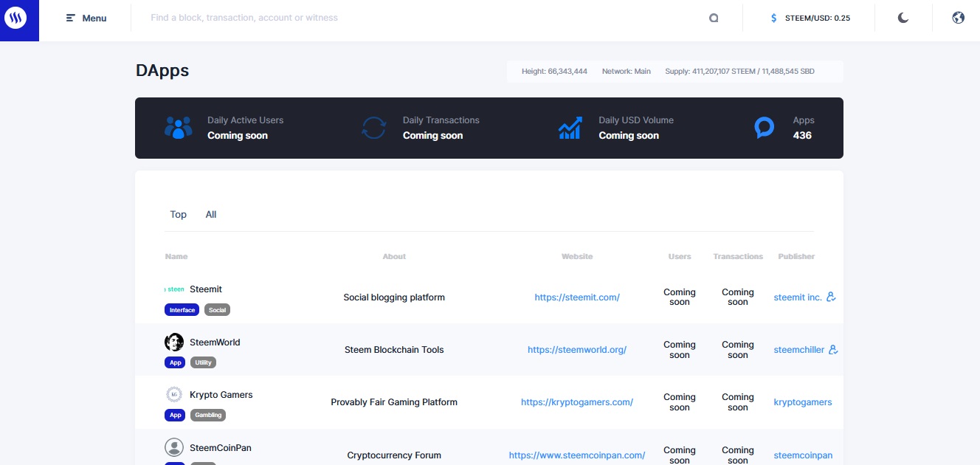The image size is (980, 465).
Task: Click the Apps speech bubble icon
Action: [765, 128]
